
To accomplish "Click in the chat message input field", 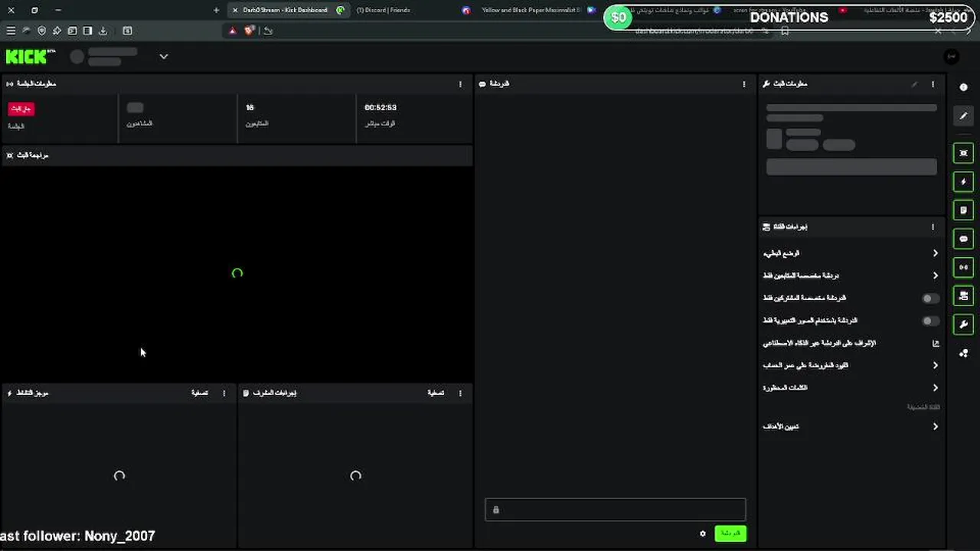I will pyautogui.click(x=615, y=510).
